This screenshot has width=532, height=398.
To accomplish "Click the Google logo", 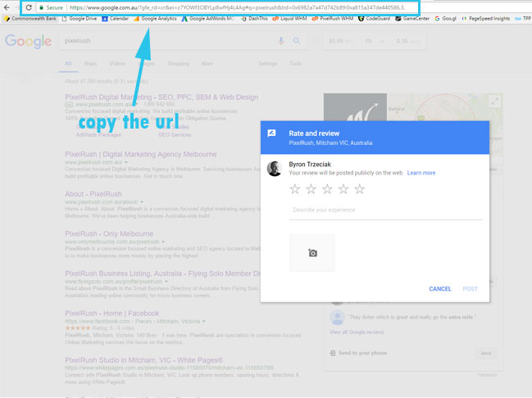I will click(x=28, y=42).
